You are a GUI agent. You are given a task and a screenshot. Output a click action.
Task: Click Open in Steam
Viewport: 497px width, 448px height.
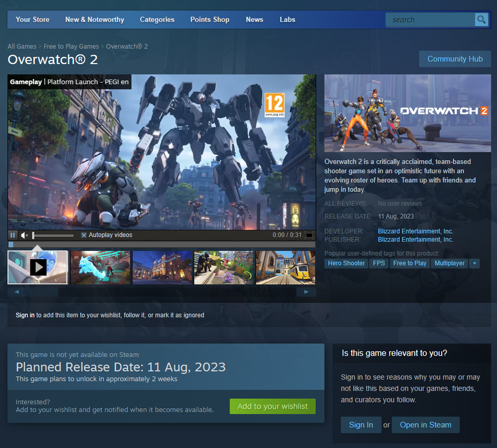coord(425,425)
